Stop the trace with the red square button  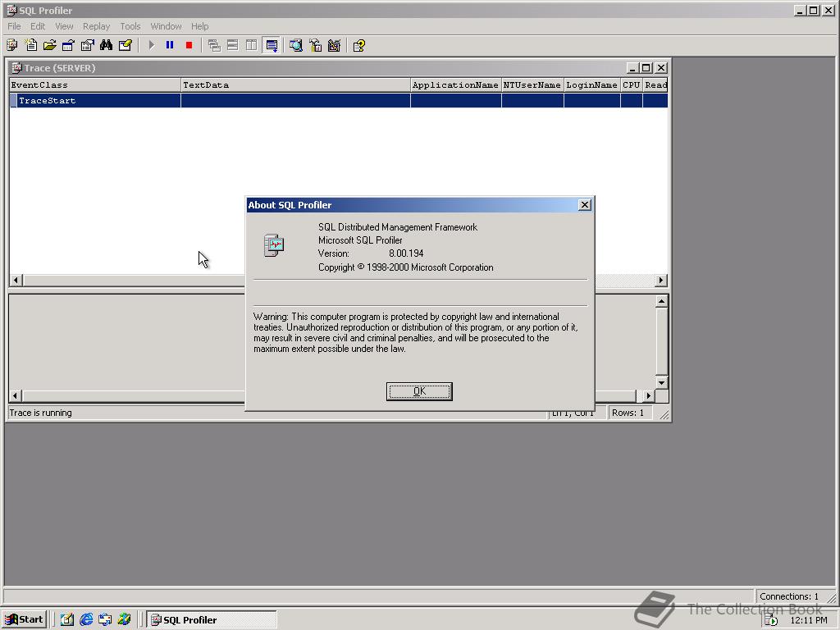point(189,46)
